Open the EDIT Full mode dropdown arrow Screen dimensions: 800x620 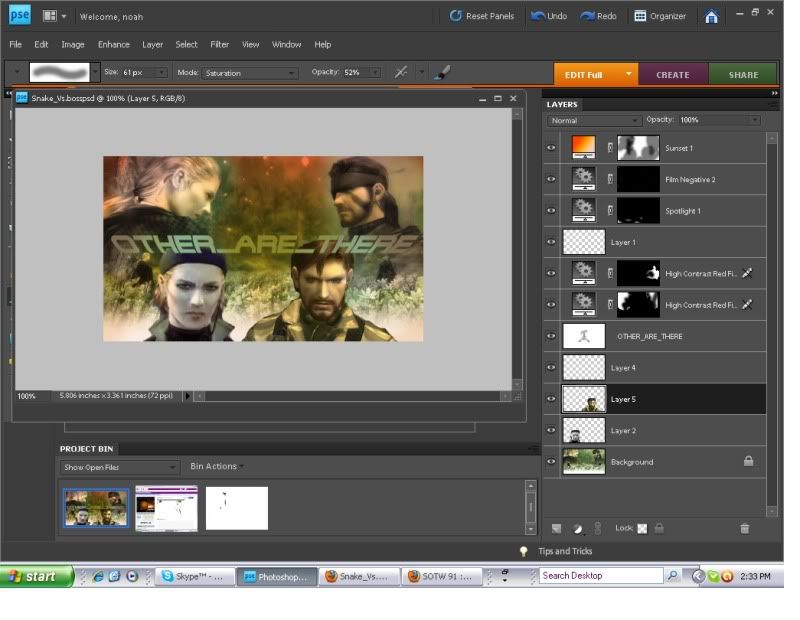click(629, 75)
